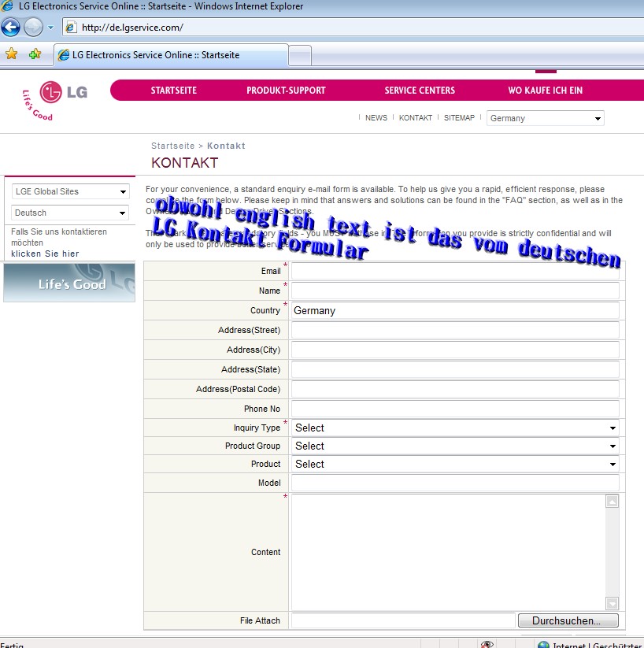Click the Content box scroll down arrow

[x=612, y=603]
